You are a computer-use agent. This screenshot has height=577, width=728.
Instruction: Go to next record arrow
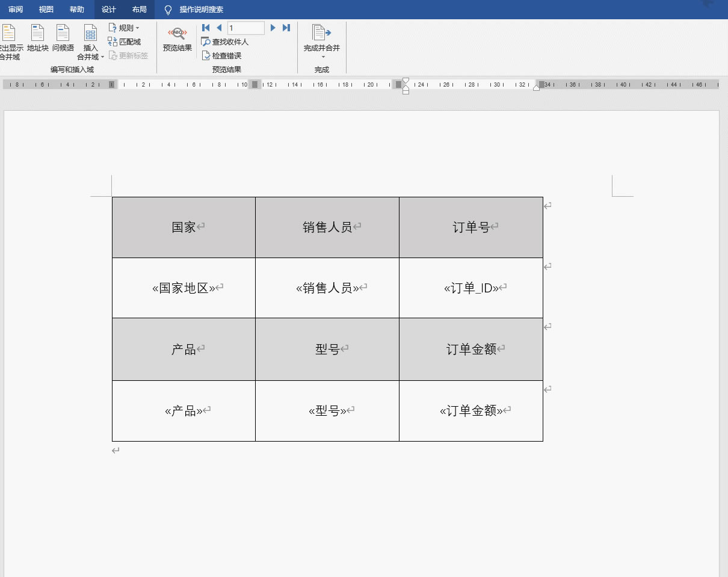pos(273,28)
